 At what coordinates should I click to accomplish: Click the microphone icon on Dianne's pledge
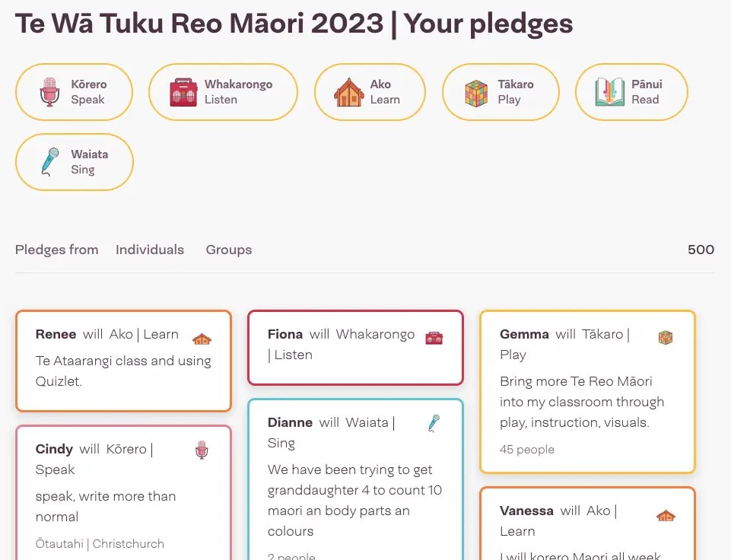(434, 423)
